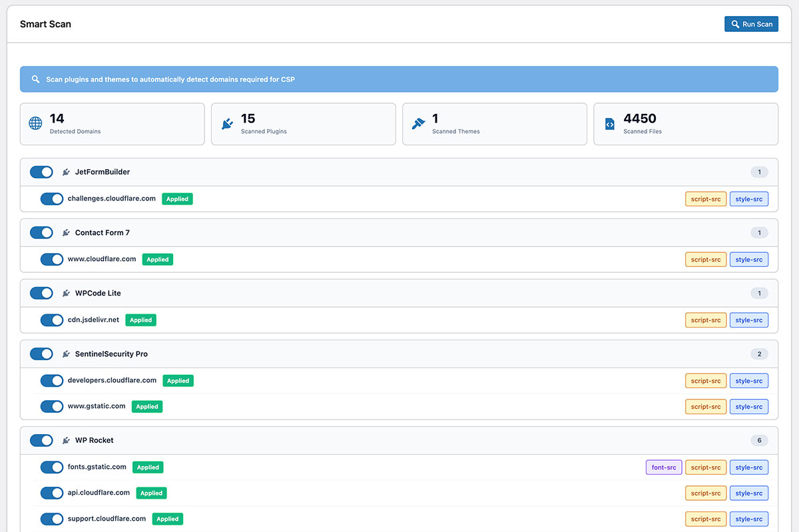The width and height of the screenshot is (799, 532).
Task: Click the SentinelSecurity Pro count badge showing 2
Action: click(759, 354)
